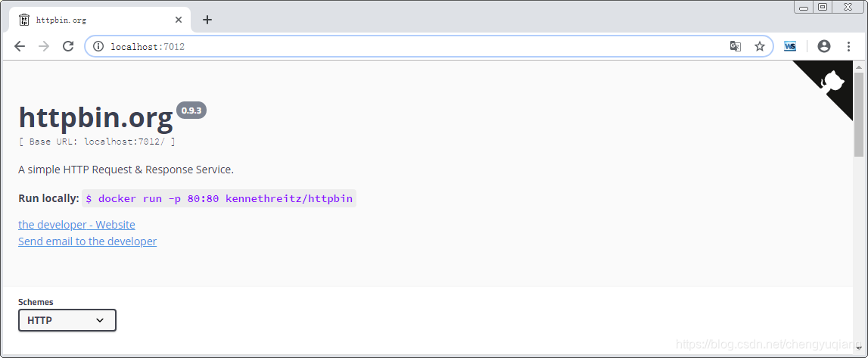The width and height of the screenshot is (868, 358).
Task: Click the docker run command code block
Action: 219,198
